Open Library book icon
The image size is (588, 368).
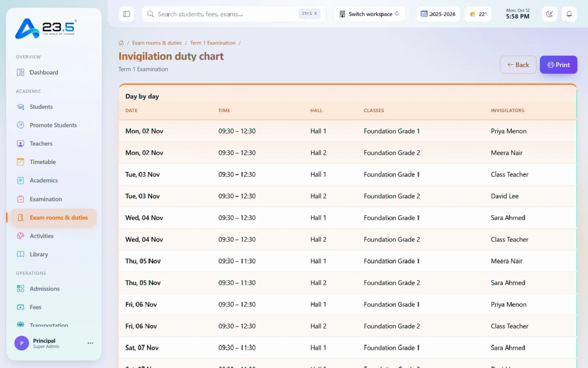tap(21, 254)
